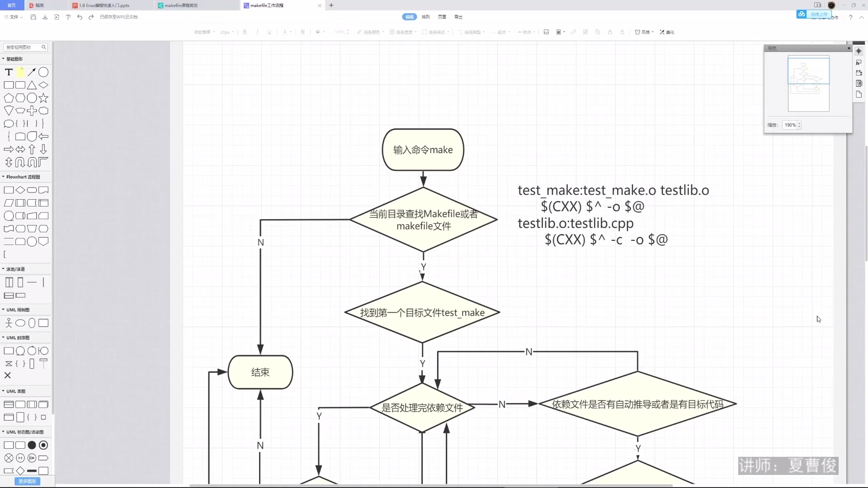Image resolution: width=868 pixels, height=488 pixels.
Task: Switch to the makefile课程规划 document tab
Action: click(x=197, y=5)
